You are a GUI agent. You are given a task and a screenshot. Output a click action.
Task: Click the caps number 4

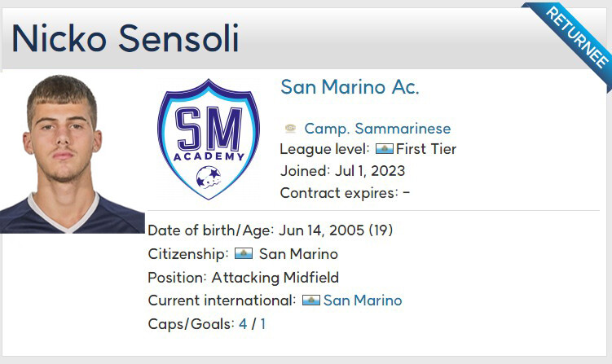pos(243,324)
